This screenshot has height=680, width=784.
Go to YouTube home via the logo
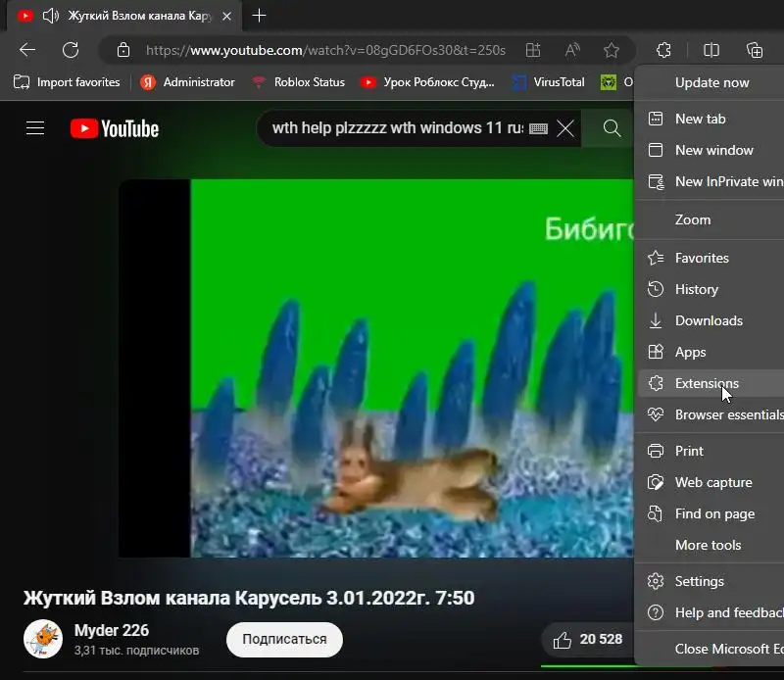(x=115, y=128)
